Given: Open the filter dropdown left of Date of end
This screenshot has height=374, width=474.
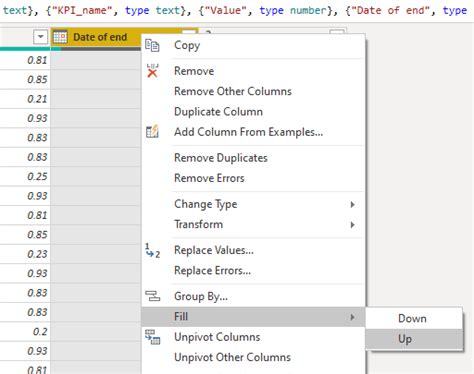Looking at the screenshot, I should (41, 37).
